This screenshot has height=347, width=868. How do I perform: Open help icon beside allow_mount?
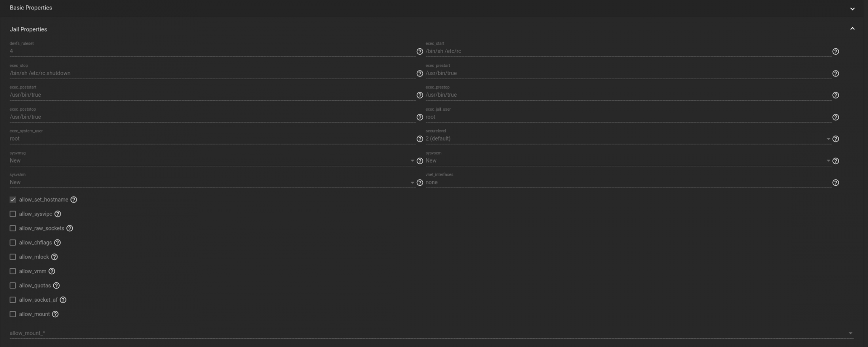click(x=55, y=314)
